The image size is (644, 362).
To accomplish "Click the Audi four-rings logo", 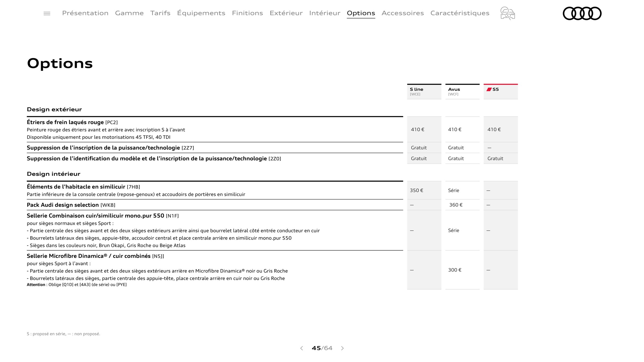I will (582, 14).
